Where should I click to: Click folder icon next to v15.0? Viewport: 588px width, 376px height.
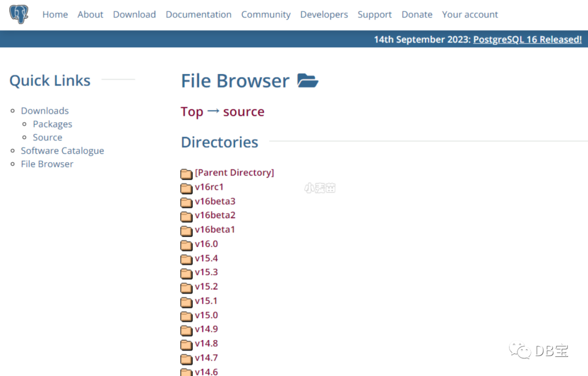coord(186,316)
